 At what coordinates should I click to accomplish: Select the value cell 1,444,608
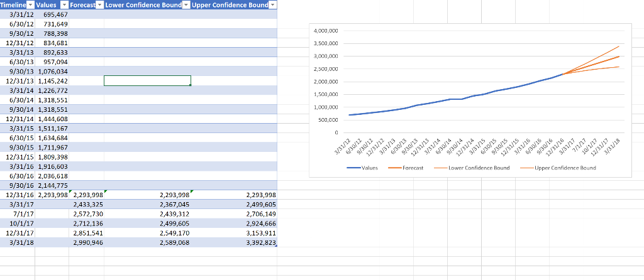52,119
